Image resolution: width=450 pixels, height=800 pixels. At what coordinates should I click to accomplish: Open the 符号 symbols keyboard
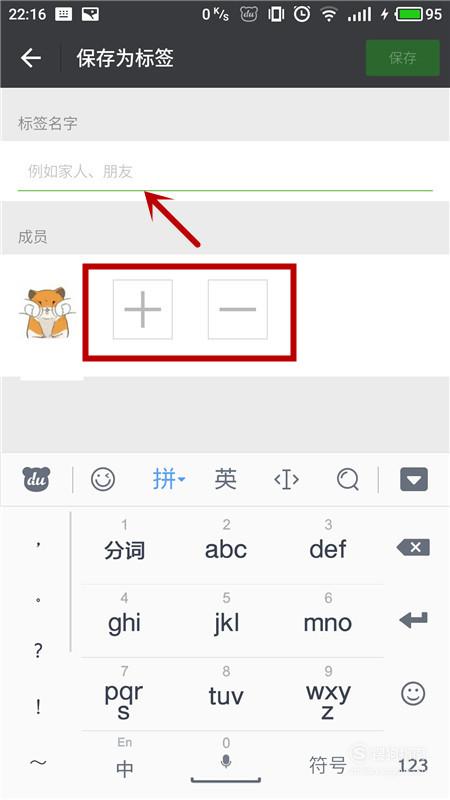(x=328, y=765)
